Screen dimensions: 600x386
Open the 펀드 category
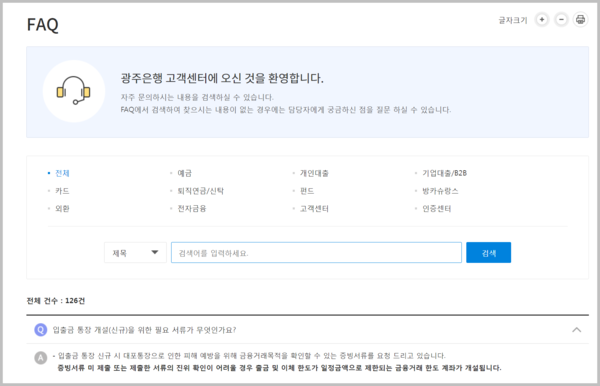pos(307,191)
